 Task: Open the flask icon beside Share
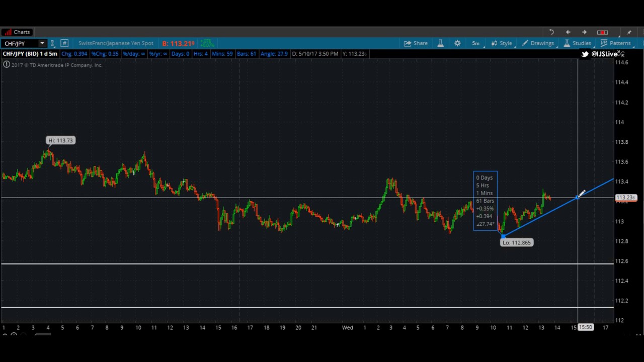(x=440, y=43)
